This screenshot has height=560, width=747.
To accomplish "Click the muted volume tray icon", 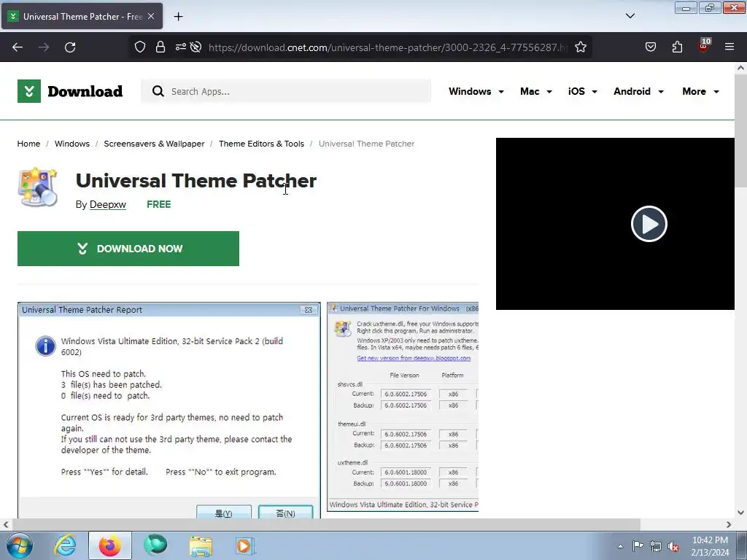I will pyautogui.click(x=673, y=546).
